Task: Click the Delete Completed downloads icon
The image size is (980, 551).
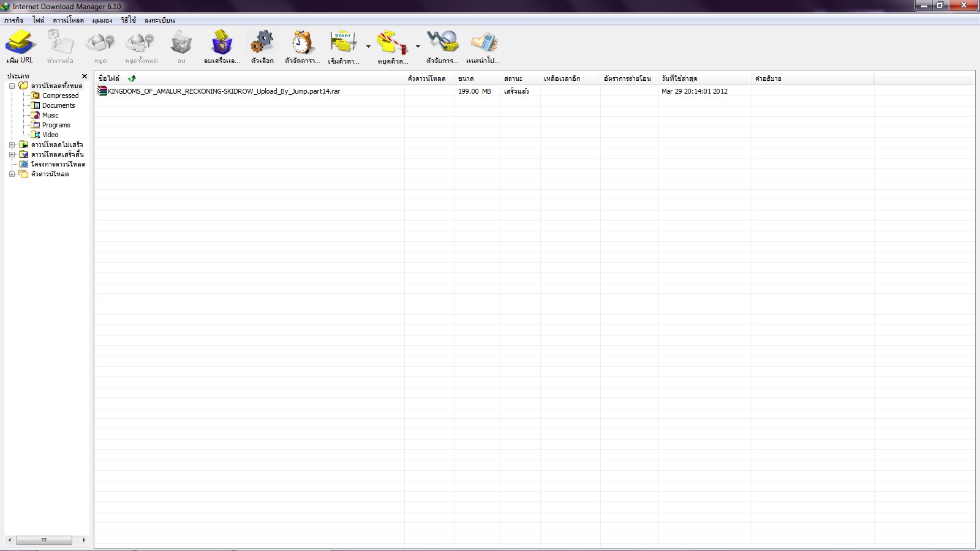Action: click(221, 43)
